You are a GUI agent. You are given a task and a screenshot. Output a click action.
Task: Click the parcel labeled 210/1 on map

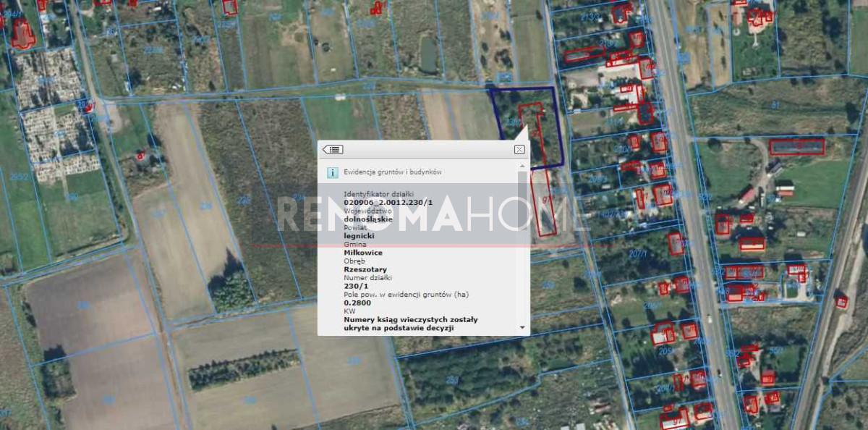pos(622,150)
